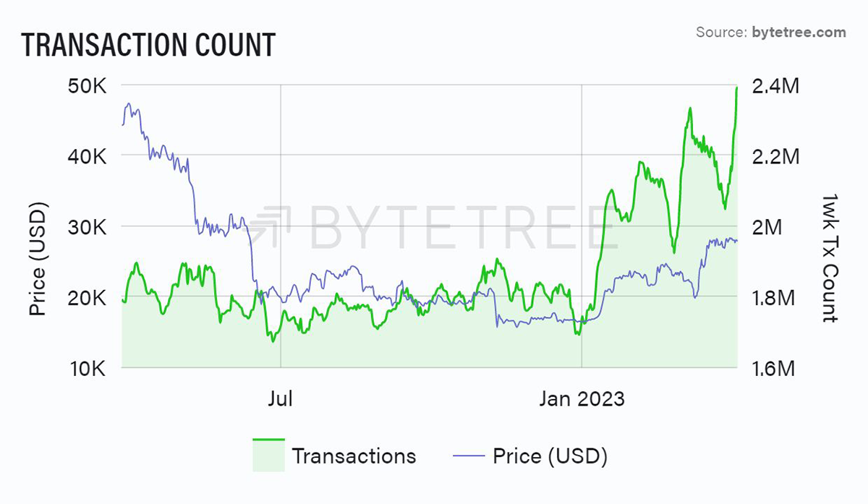868x504 pixels.
Task: Click the TRANSACTION COUNT chart title
Action: click(x=148, y=45)
